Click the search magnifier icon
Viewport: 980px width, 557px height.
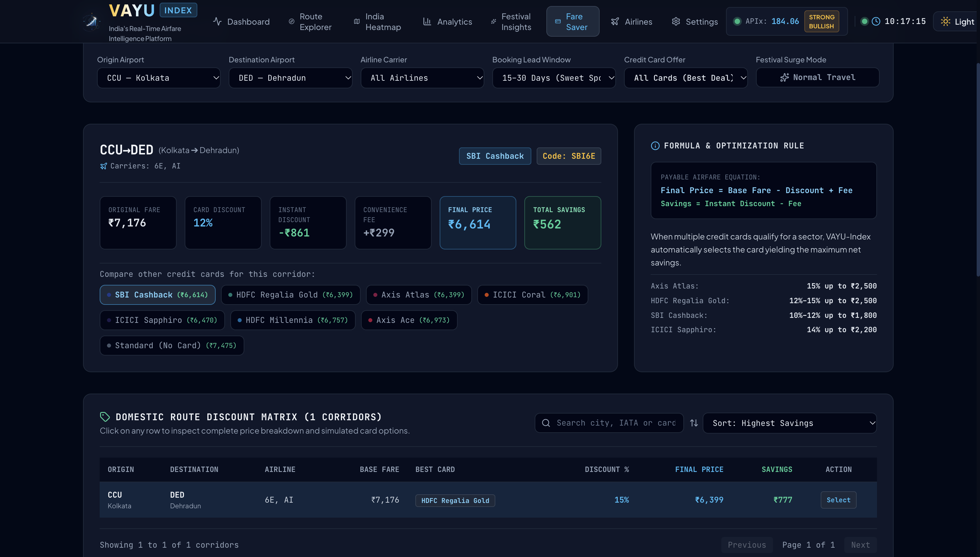click(x=546, y=423)
